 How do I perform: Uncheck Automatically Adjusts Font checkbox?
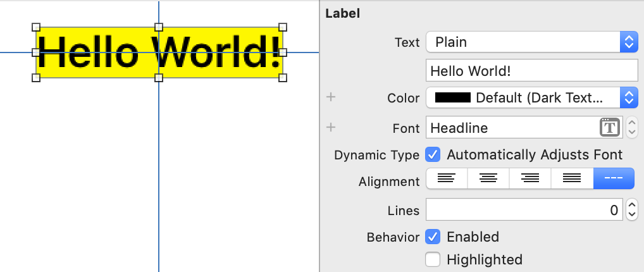click(433, 154)
